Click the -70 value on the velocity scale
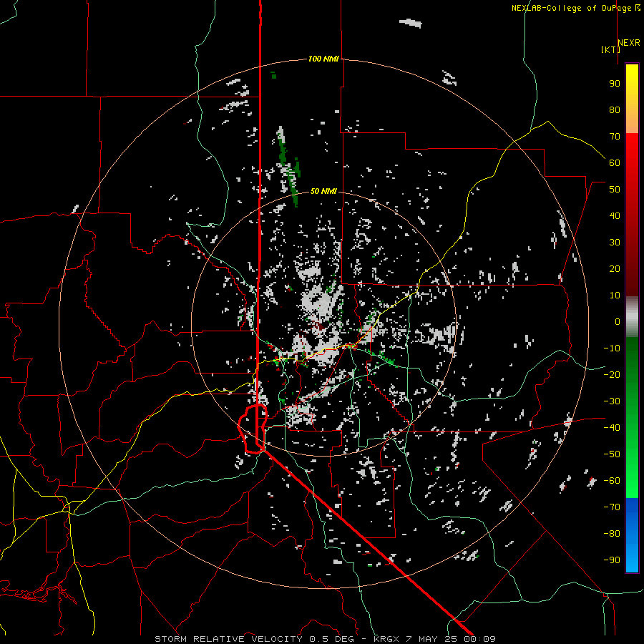 point(612,507)
